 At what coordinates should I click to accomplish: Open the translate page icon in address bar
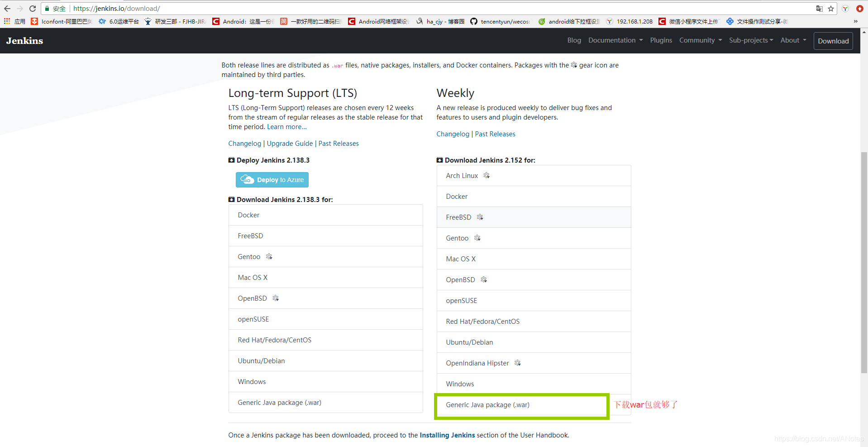click(x=820, y=9)
